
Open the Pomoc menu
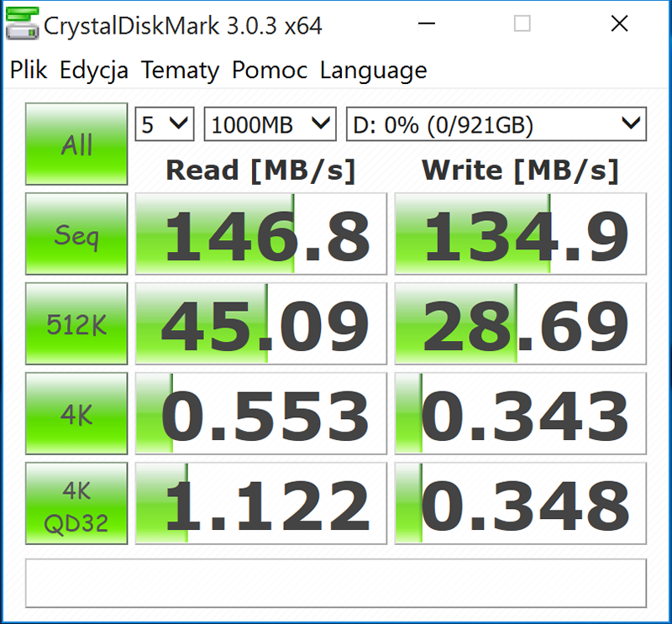click(270, 70)
